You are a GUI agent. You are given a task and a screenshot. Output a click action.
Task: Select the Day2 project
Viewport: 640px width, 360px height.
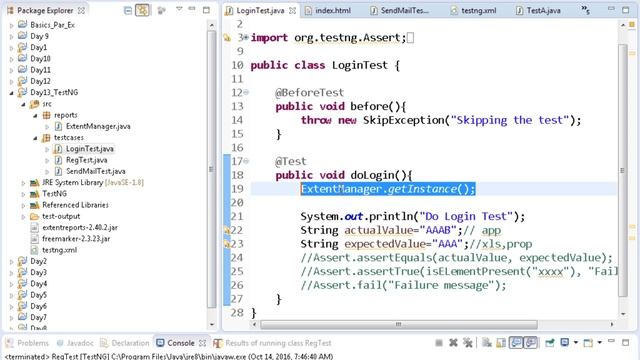tap(38, 261)
